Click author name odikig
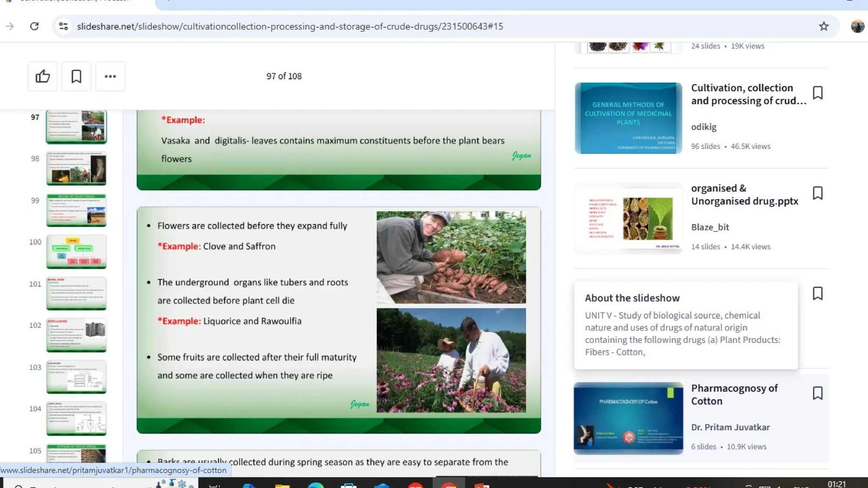The width and height of the screenshot is (868, 488). click(704, 127)
